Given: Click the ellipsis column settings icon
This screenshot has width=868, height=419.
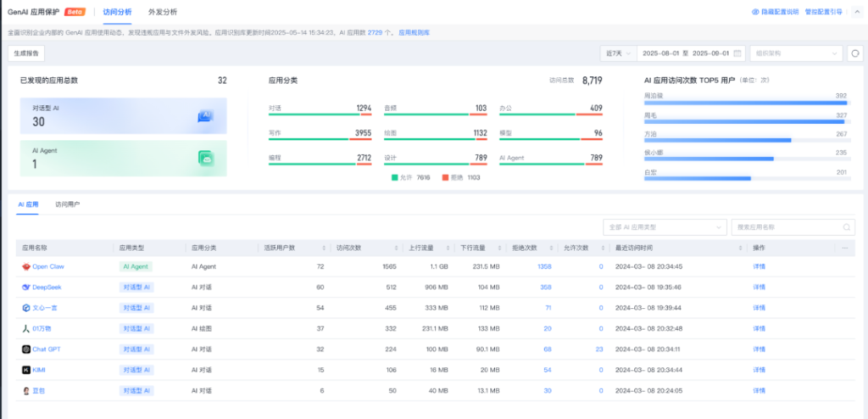Looking at the screenshot, I should point(844,248).
